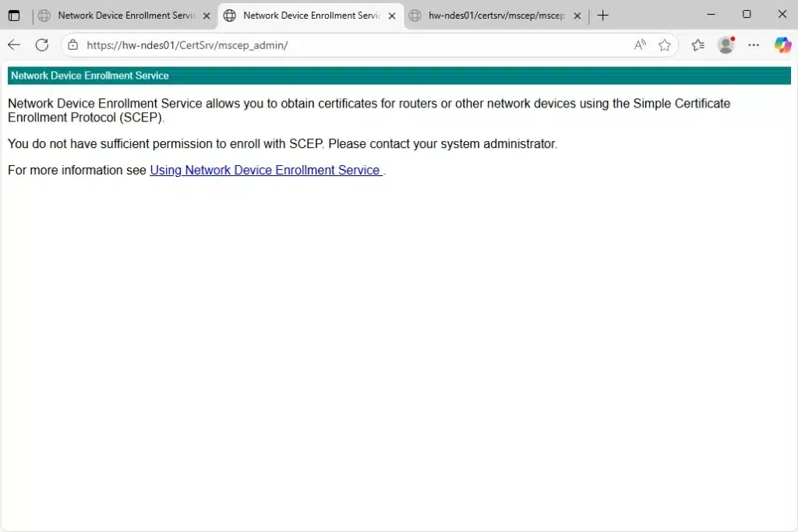Click the Read aloud icon in address bar
The image size is (798, 532).
pyautogui.click(x=640, y=45)
